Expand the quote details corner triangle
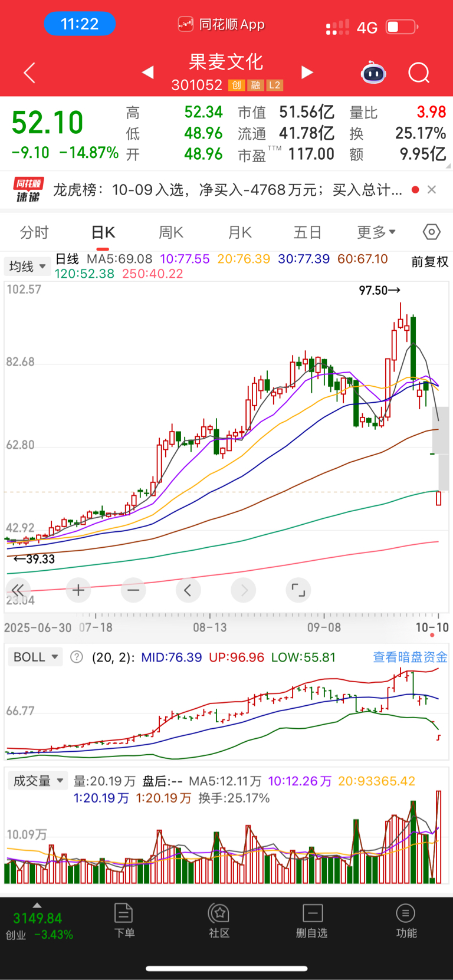453x980 pixels. tap(448, 165)
